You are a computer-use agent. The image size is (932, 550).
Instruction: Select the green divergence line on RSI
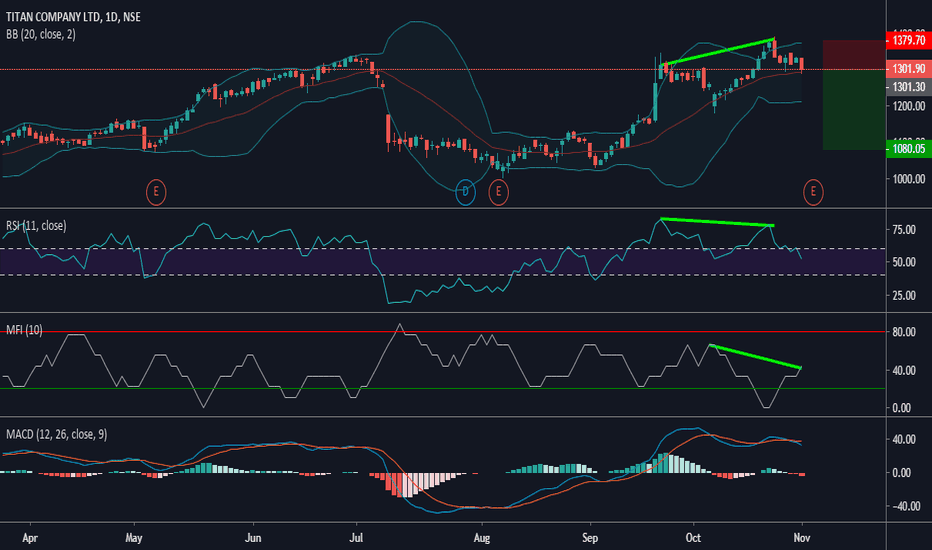(x=717, y=222)
